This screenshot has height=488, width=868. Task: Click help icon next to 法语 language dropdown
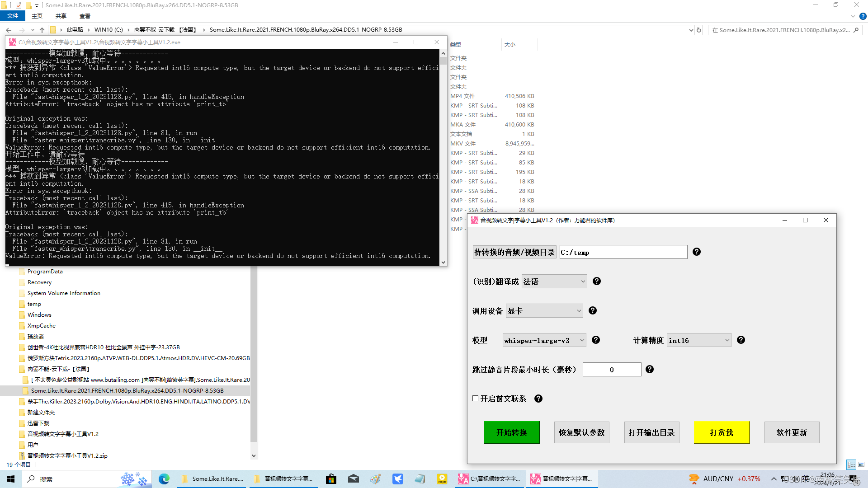pyautogui.click(x=597, y=282)
